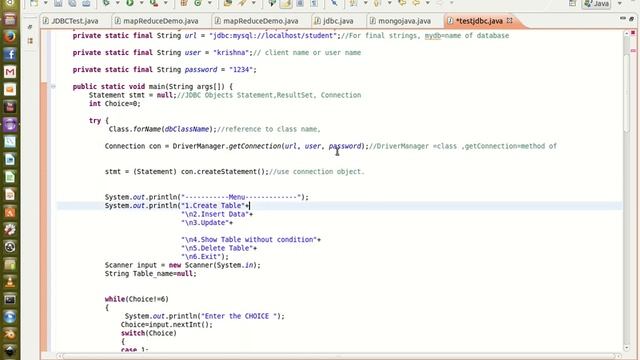Open Files manager from Ubuntu launcher
The height and width of the screenshot is (360, 640).
click(10, 19)
